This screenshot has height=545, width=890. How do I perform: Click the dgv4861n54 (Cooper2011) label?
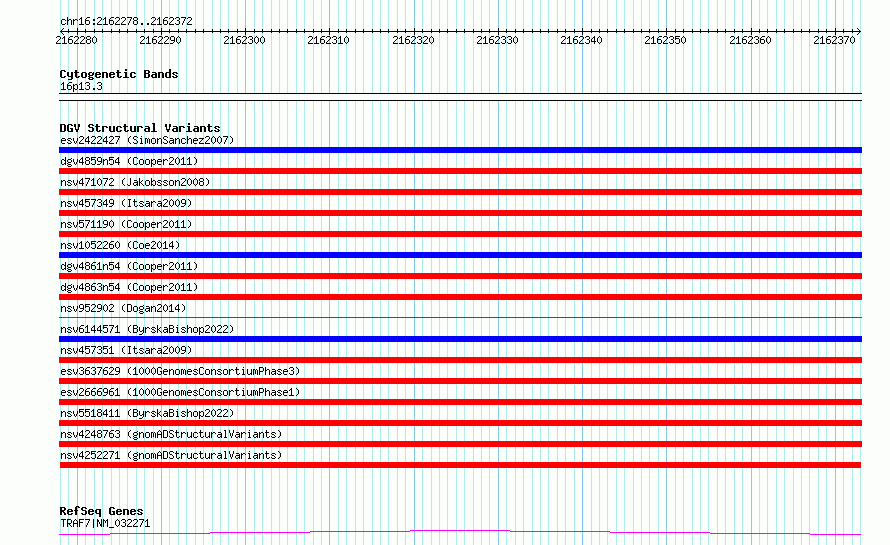pos(129,266)
